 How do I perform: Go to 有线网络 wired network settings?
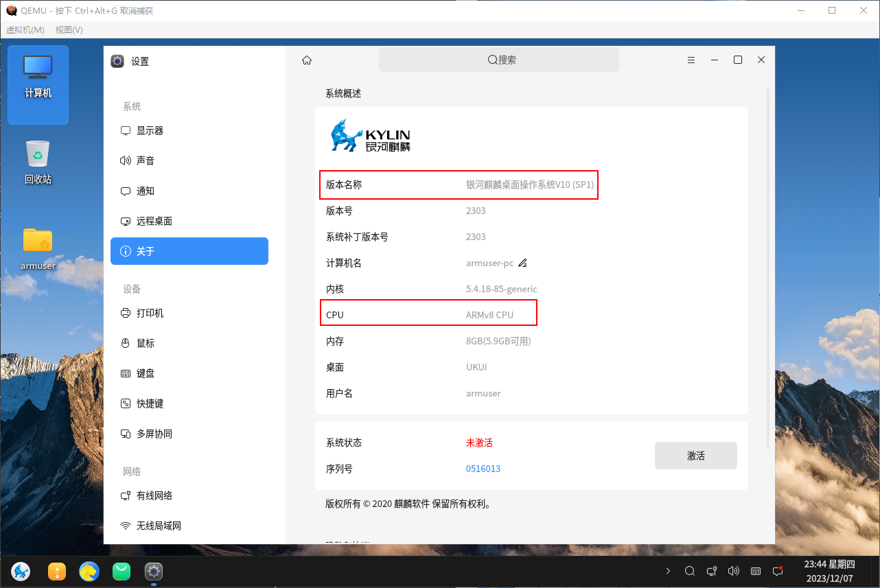click(189, 495)
